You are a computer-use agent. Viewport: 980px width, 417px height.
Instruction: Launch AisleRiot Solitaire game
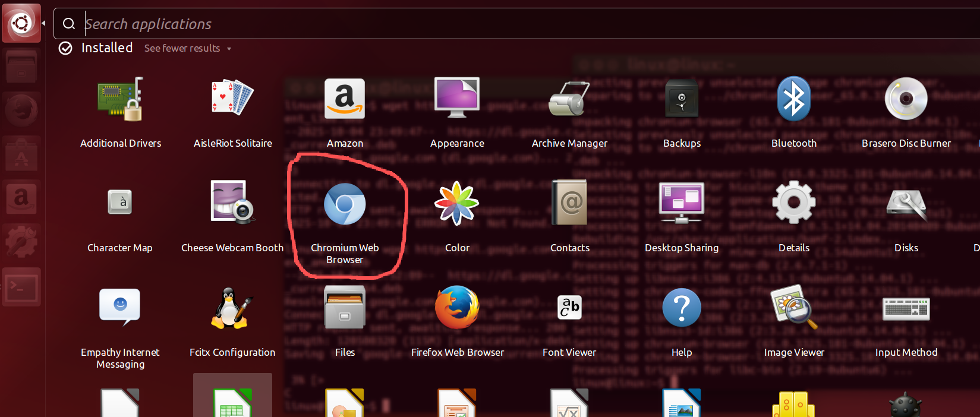(232, 98)
